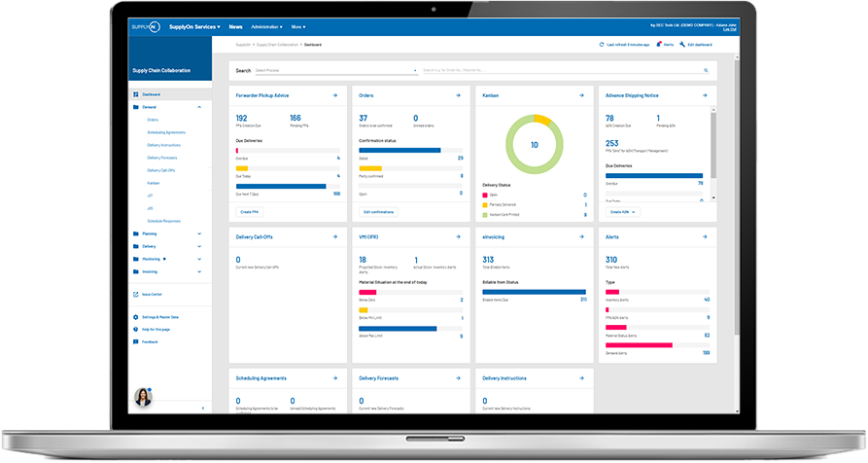Open Scheduling Agreements card arrow
868x463 pixels.
click(335, 378)
